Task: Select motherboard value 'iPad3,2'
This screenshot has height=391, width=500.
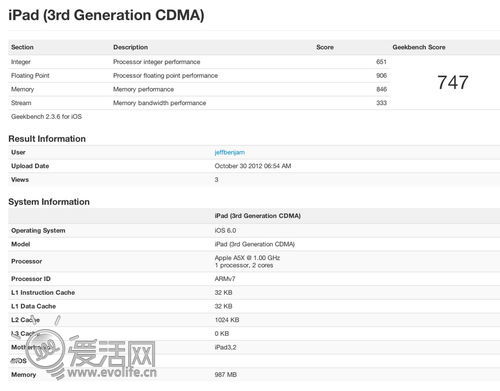Action: 225,347
